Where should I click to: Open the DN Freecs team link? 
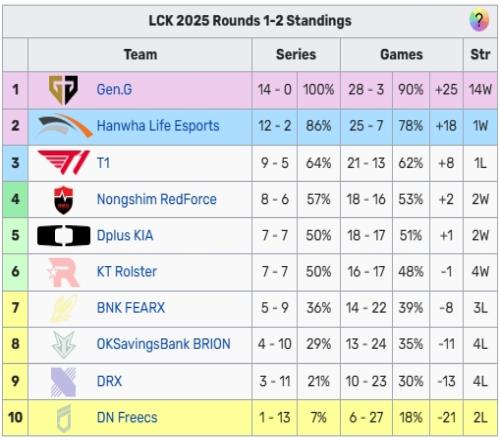(127, 417)
